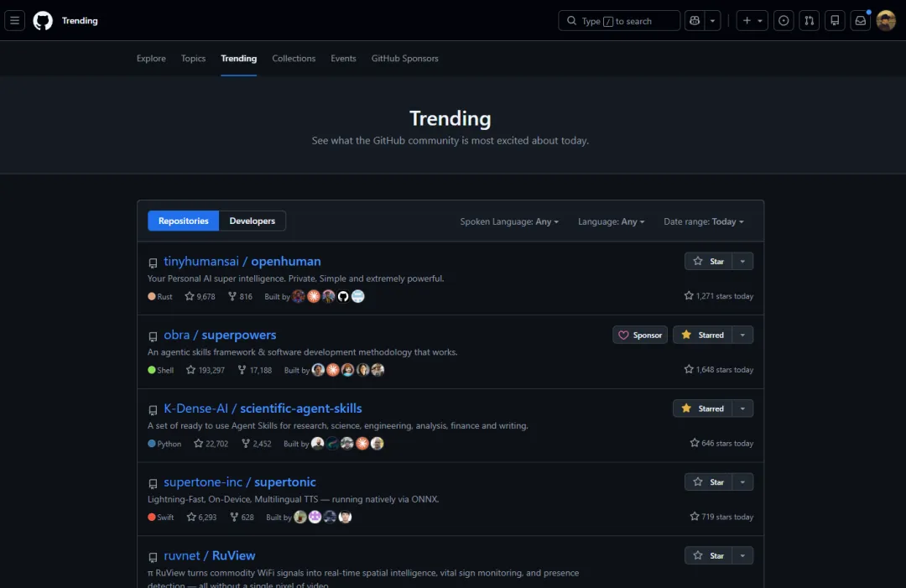Click first contributor avatar of scientific-agent-skills

(x=317, y=444)
